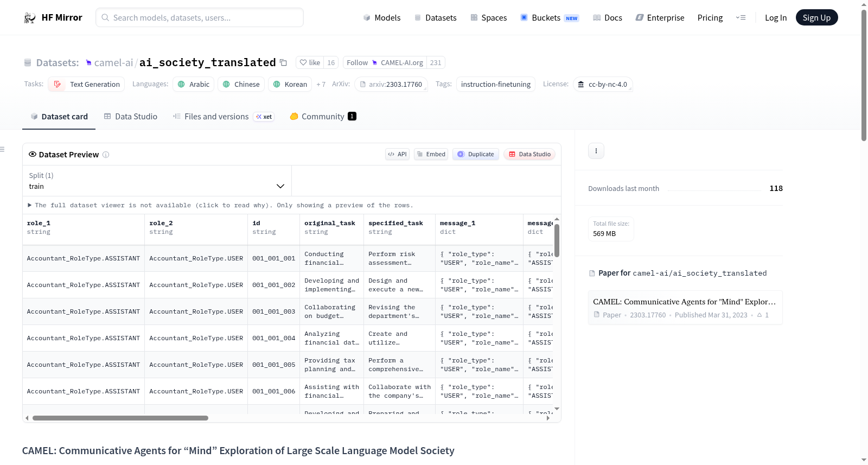Select the Arabic language tag

pos(194,84)
